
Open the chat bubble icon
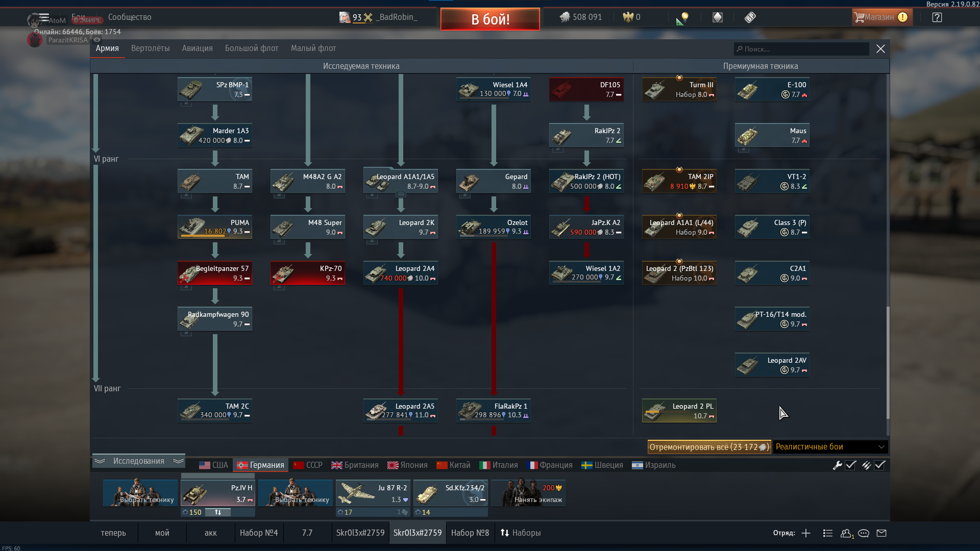pos(864,533)
